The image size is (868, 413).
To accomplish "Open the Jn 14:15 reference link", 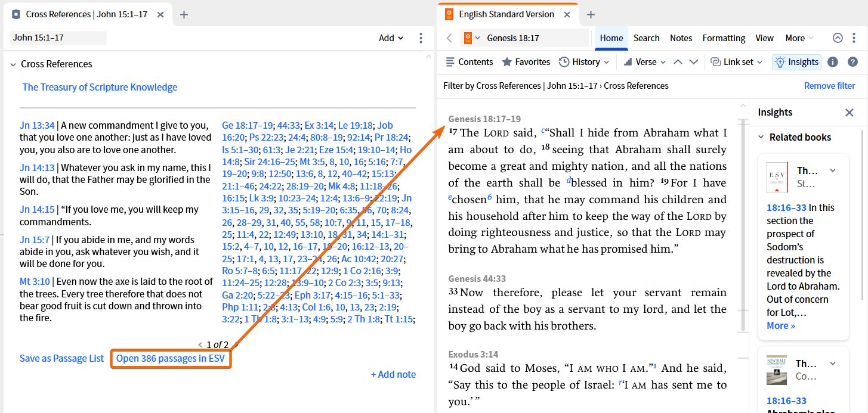I will click(x=37, y=209).
